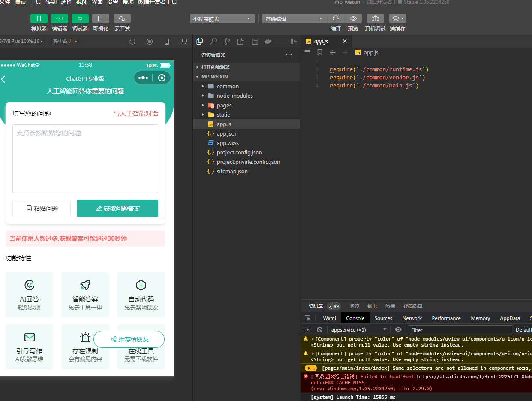Click the Preview eye icon

coord(353,18)
